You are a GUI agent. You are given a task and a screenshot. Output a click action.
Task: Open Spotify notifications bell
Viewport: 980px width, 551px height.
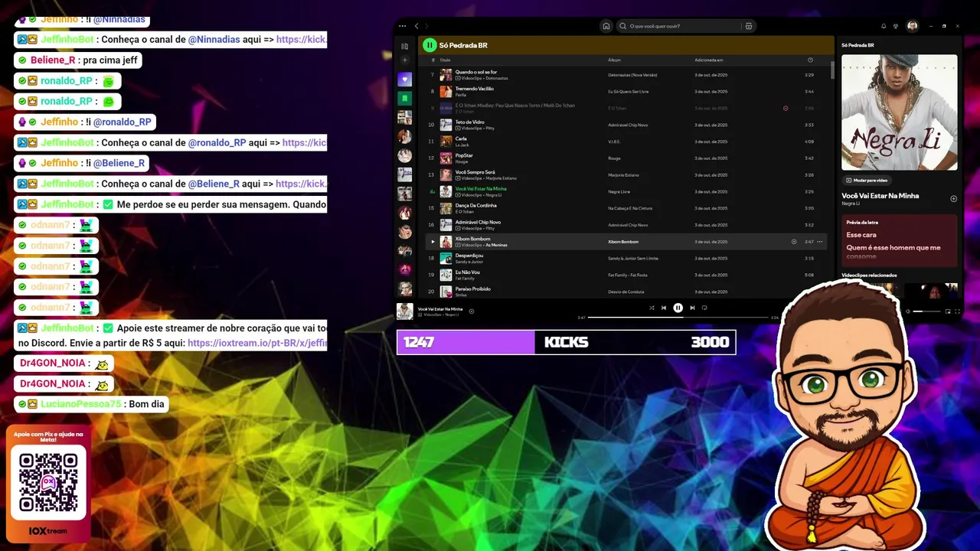click(x=884, y=26)
